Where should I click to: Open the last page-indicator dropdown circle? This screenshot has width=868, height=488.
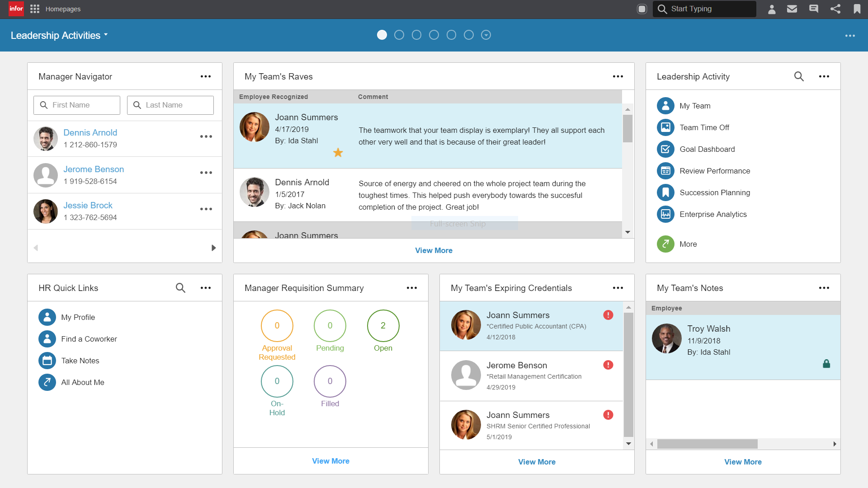[486, 35]
